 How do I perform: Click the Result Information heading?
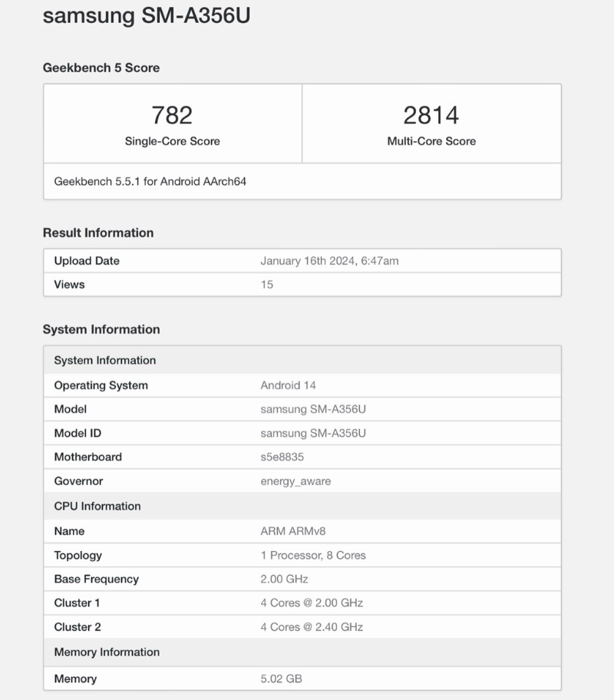pos(98,233)
